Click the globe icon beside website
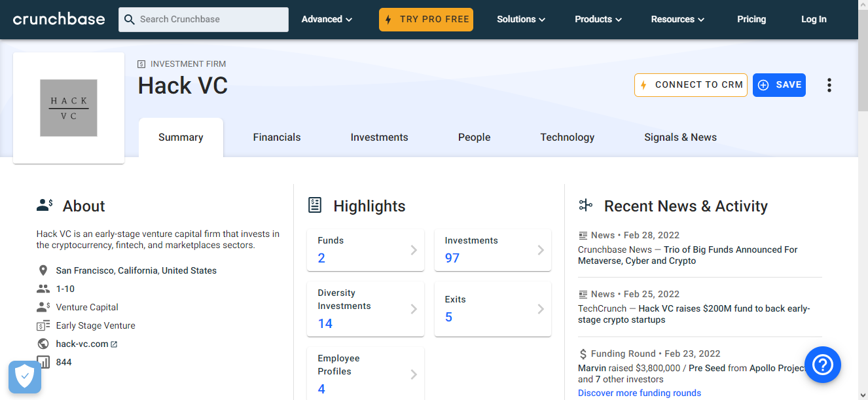 43,344
